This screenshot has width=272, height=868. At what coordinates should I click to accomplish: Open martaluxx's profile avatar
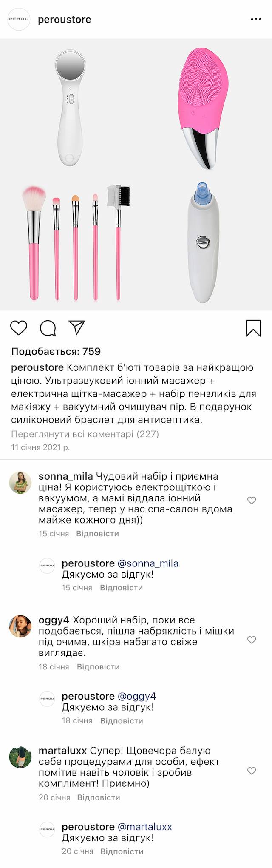click(x=20, y=757)
